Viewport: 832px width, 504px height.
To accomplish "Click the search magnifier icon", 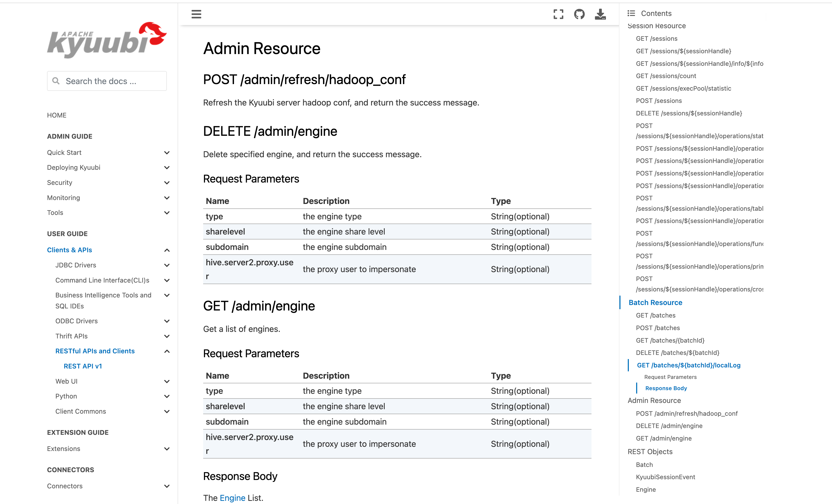I will 56,81.
